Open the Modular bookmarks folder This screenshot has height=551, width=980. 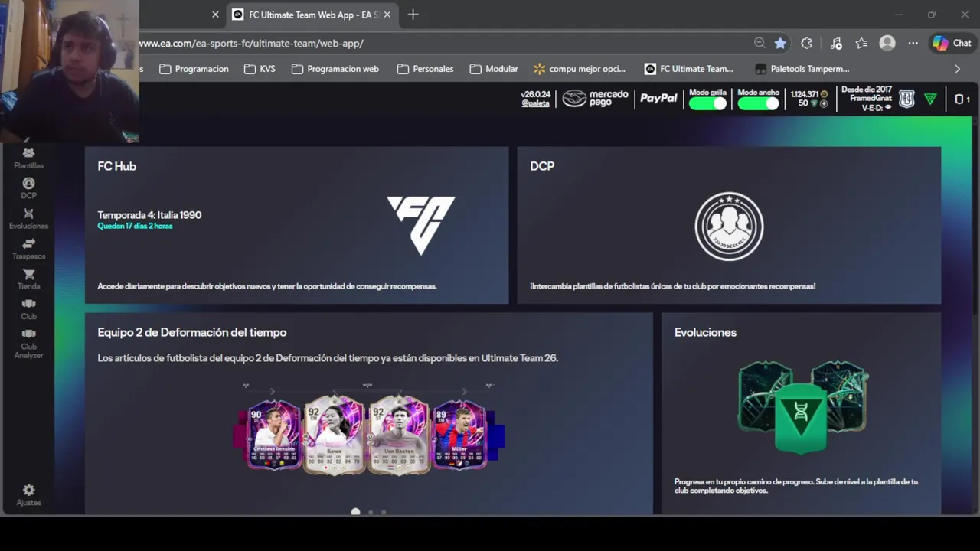tap(494, 69)
